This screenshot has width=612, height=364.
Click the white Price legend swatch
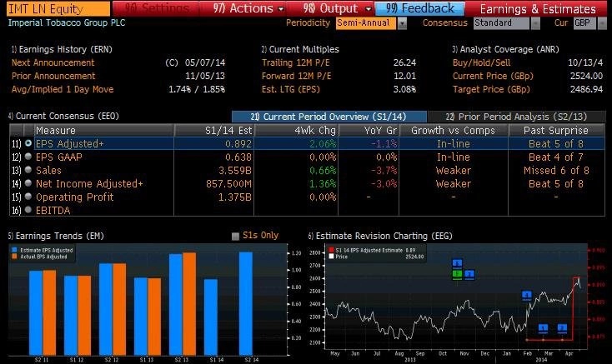(x=331, y=257)
